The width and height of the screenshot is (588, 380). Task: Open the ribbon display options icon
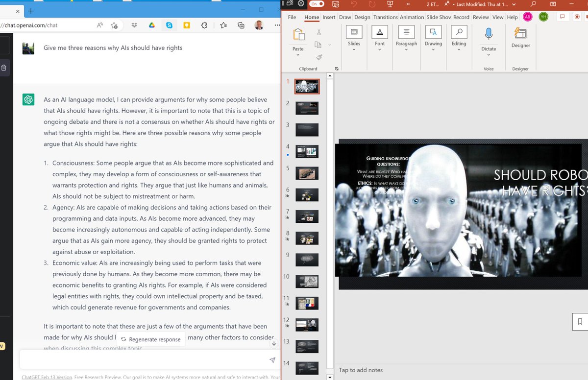(x=553, y=4)
